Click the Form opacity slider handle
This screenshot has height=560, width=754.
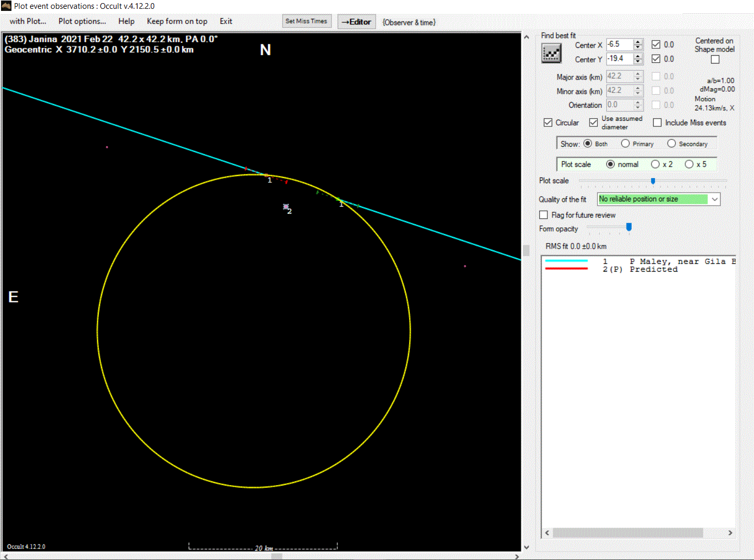[x=629, y=227]
